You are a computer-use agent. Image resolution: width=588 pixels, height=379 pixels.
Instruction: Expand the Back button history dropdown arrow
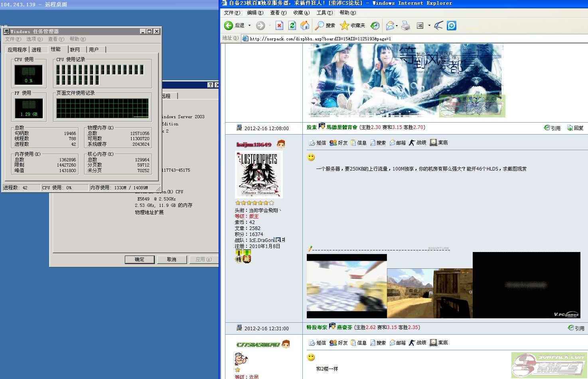coord(250,26)
